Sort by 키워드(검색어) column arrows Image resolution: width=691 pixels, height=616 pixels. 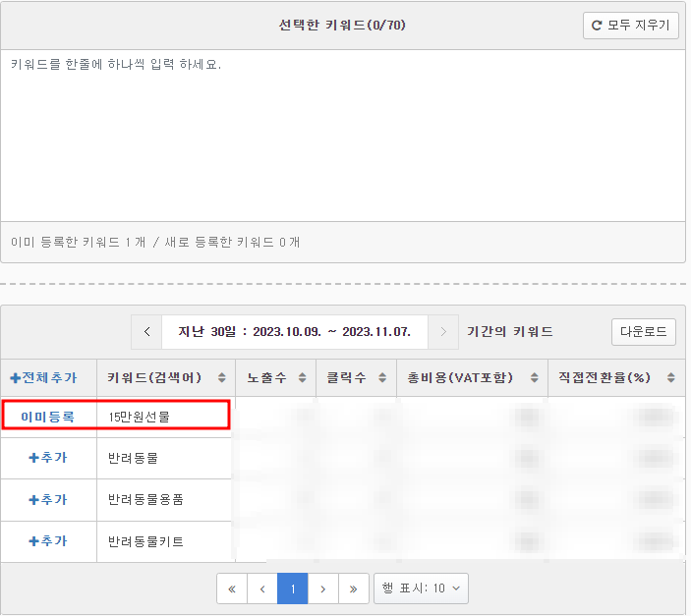click(222, 377)
